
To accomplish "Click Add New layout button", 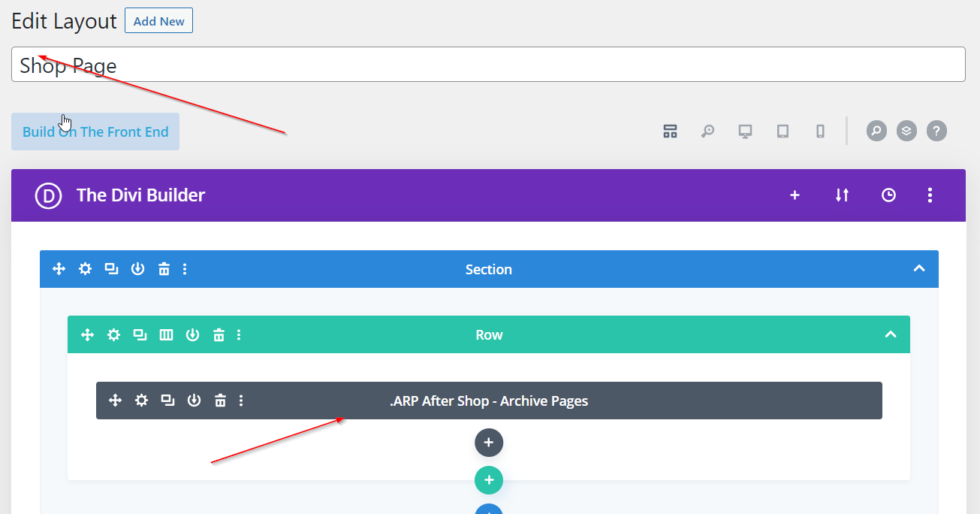I will 158,21.
